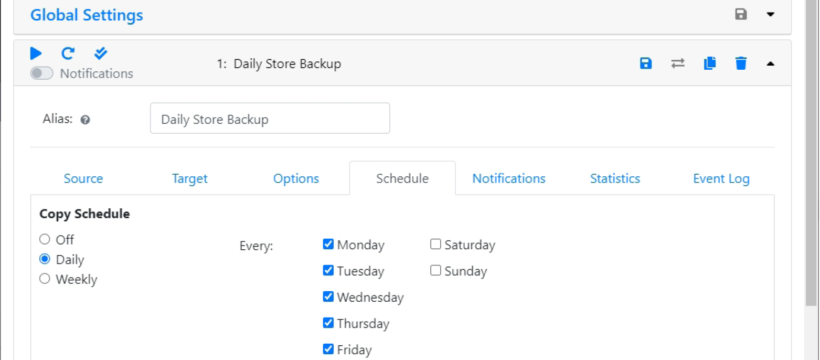
Task: Save the Daily Store Backup job
Action: tap(646, 64)
